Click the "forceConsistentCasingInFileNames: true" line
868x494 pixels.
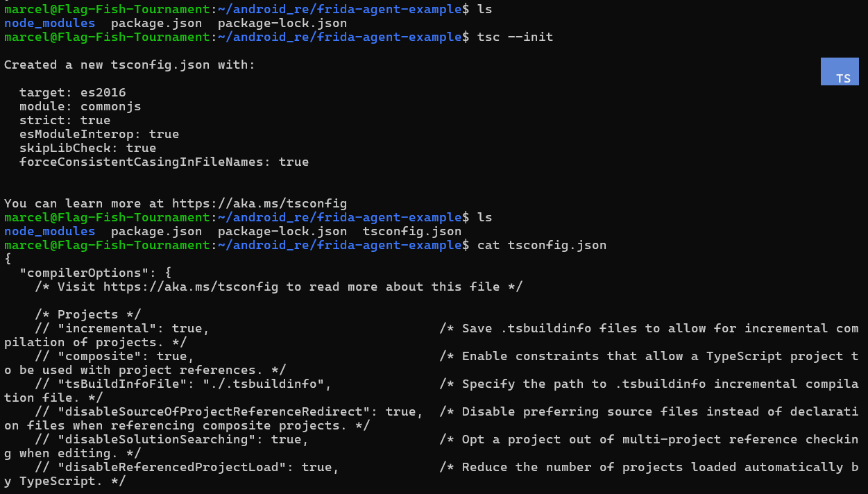[164, 162]
